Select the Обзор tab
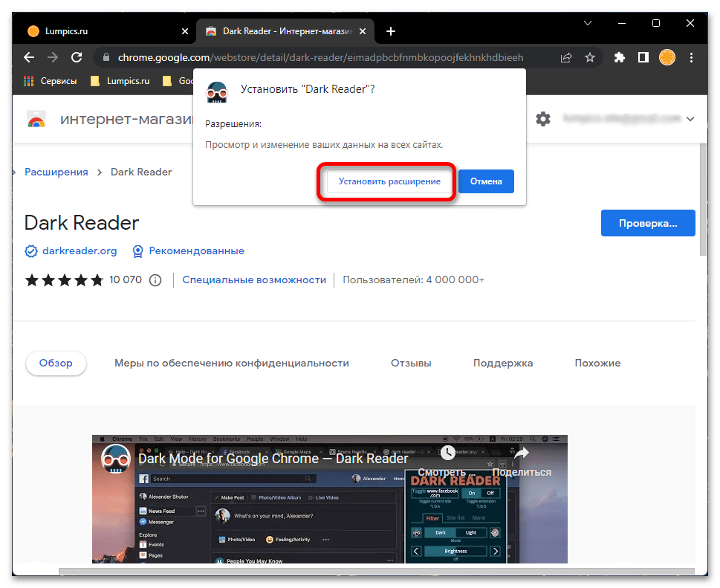The image size is (720, 588). [x=56, y=364]
